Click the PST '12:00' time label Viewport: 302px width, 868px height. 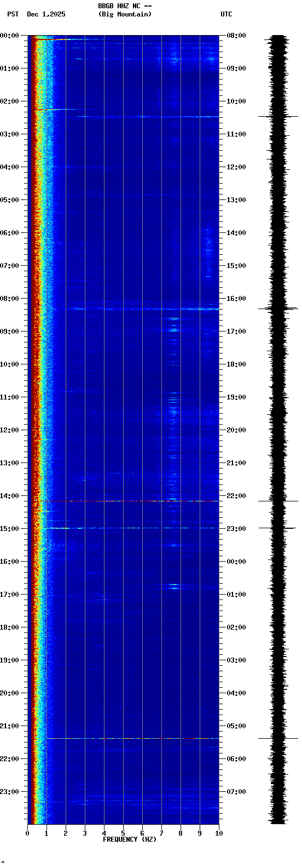point(9,430)
